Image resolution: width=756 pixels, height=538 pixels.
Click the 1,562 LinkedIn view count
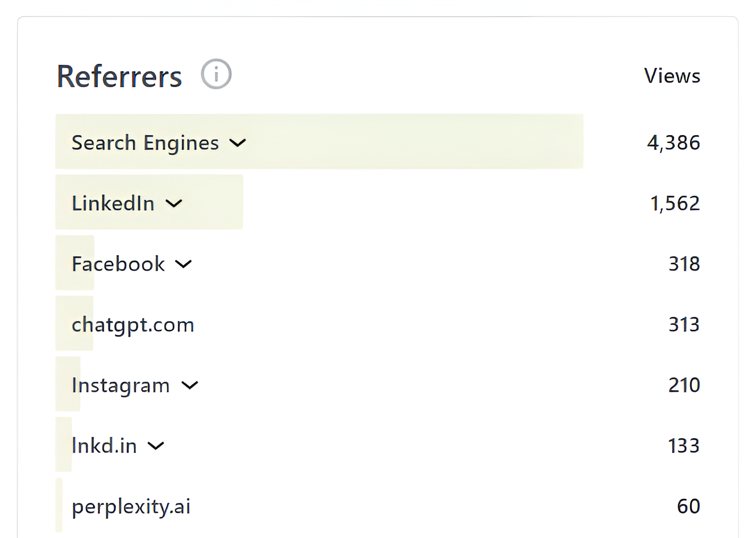click(x=675, y=204)
